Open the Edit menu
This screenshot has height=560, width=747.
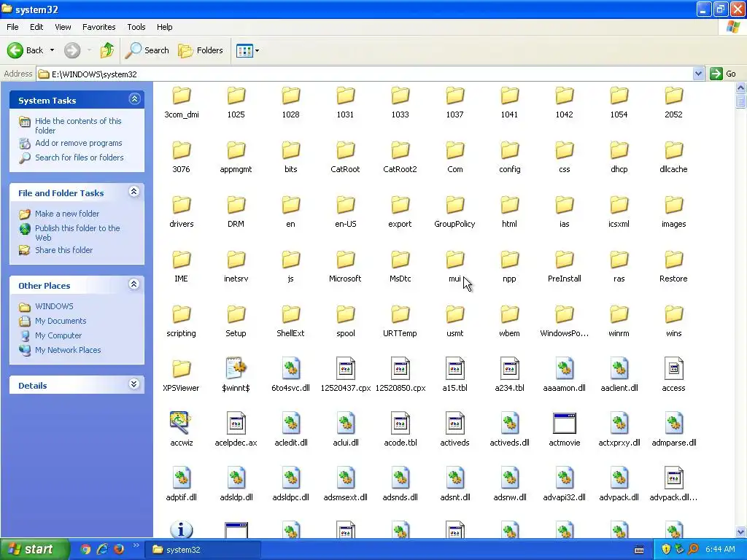[36, 27]
